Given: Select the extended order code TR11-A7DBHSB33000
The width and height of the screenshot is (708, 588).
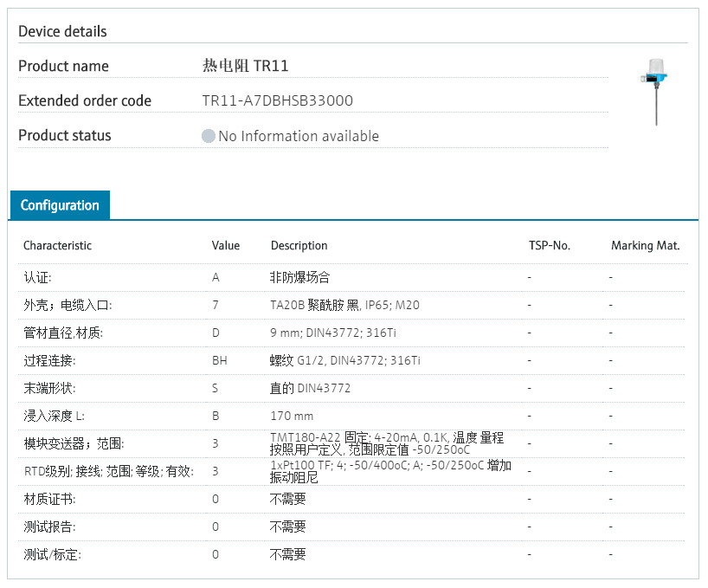Looking at the screenshot, I should (x=277, y=100).
